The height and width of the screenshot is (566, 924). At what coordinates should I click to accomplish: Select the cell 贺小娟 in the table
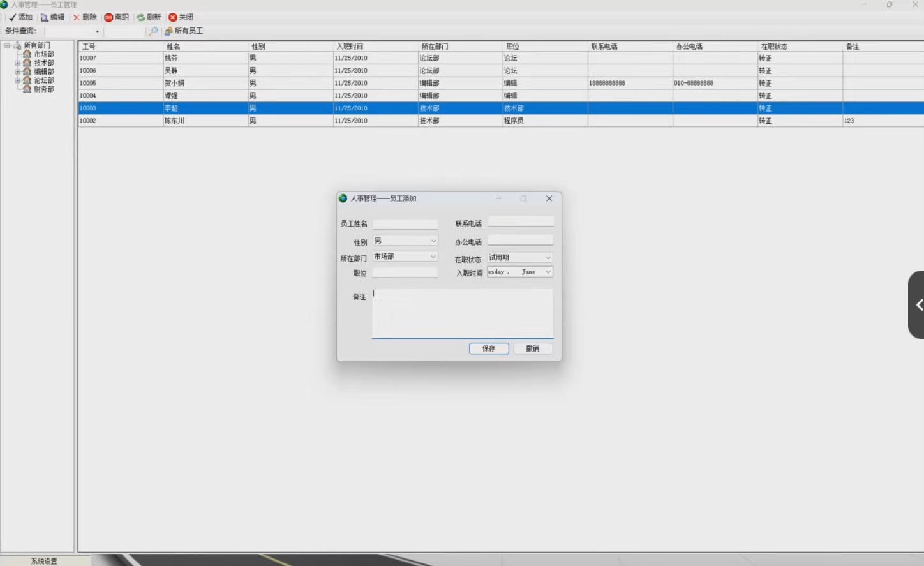click(205, 83)
